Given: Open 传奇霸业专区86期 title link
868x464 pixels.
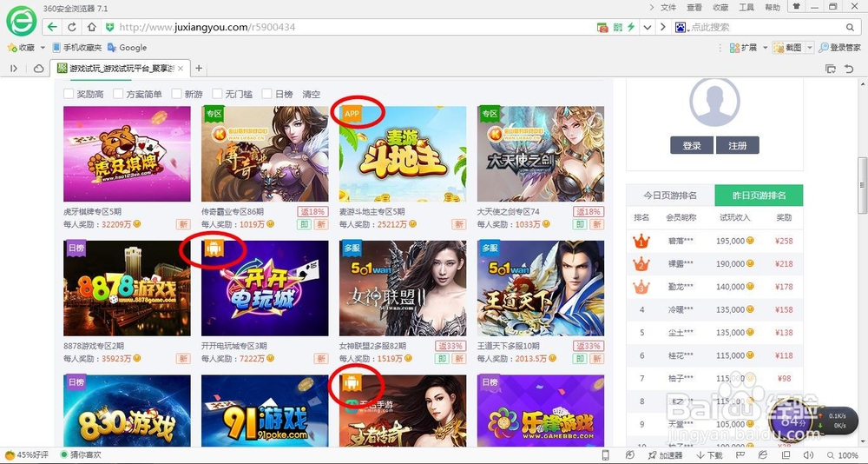Looking at the screenshot, I should 234,212.
